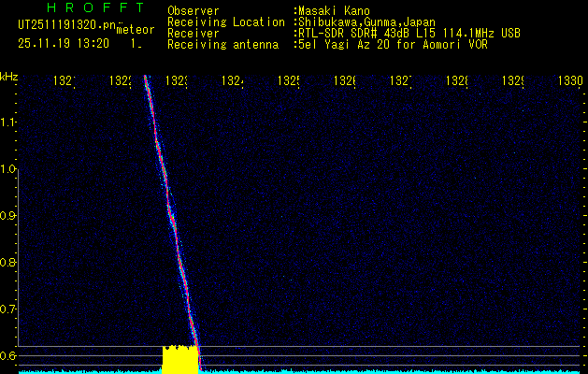Click the yellow signal block at bottom
This screenshot has width=588, height=374.
[x=179, y=359]
